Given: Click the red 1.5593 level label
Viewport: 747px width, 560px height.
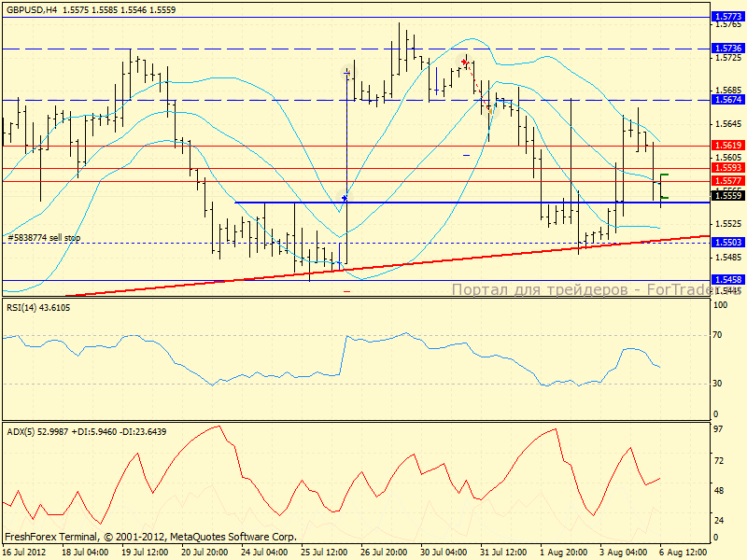Looking at the screenshot, I should coord(728,168).
